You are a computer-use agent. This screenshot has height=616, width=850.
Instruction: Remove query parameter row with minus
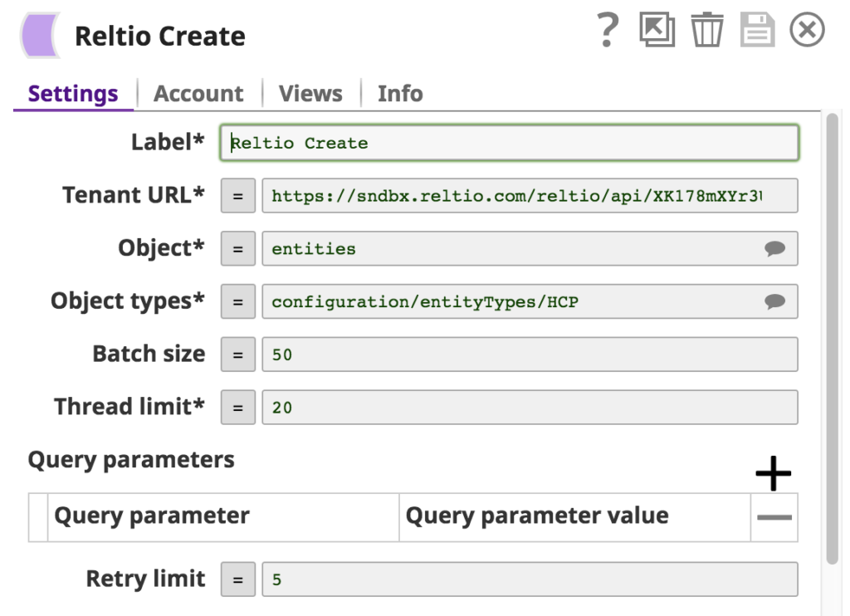pos(774,517)
